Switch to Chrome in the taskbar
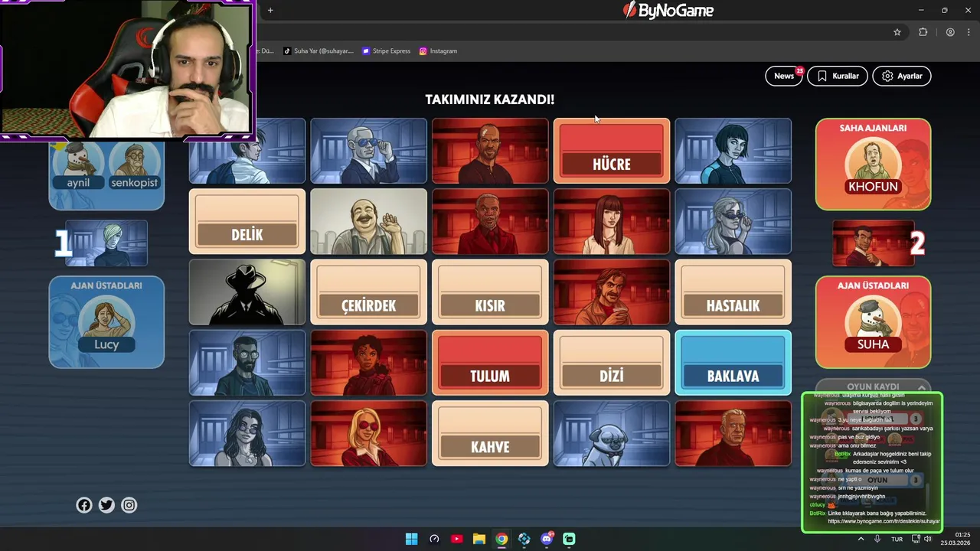 tap(501, 539)
